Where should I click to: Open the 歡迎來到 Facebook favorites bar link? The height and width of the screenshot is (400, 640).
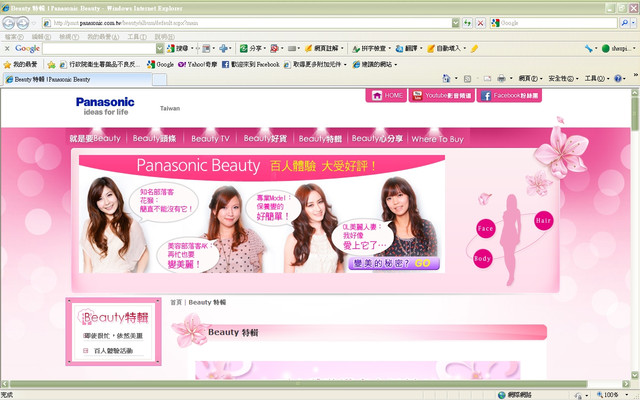coord(251,64)
